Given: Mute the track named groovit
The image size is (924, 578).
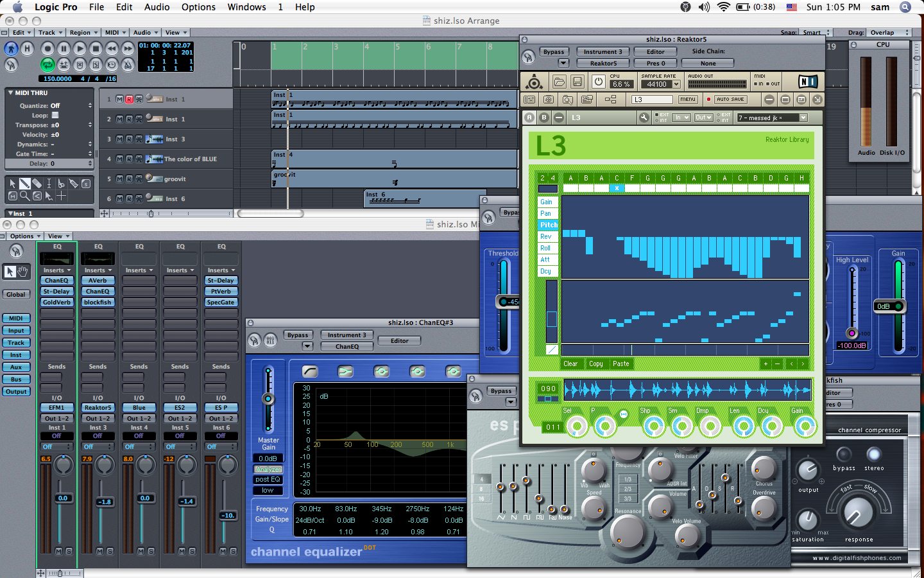Looking at the screenshot, I should point(119,179).
